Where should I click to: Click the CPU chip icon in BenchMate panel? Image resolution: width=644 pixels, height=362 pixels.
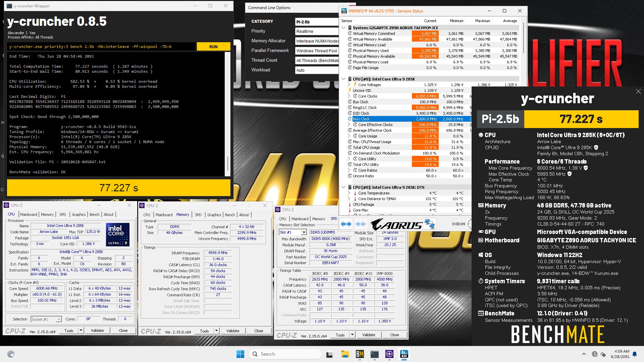tap(481, 135)
